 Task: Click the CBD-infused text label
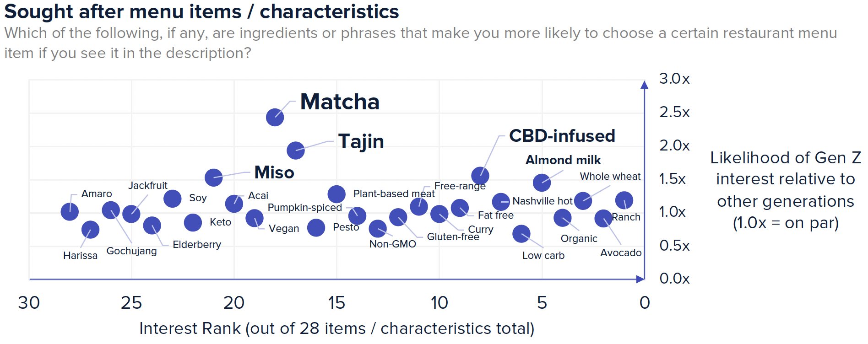pos(562,136)
